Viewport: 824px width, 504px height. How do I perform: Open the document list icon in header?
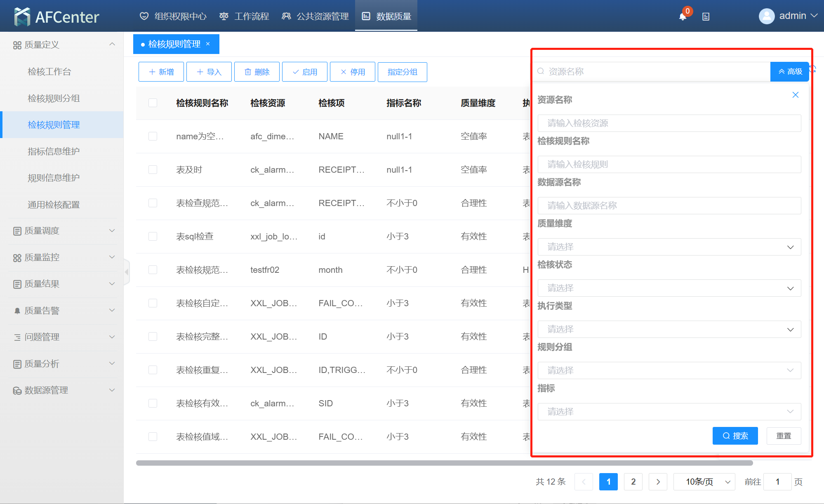tap(706, 16)
